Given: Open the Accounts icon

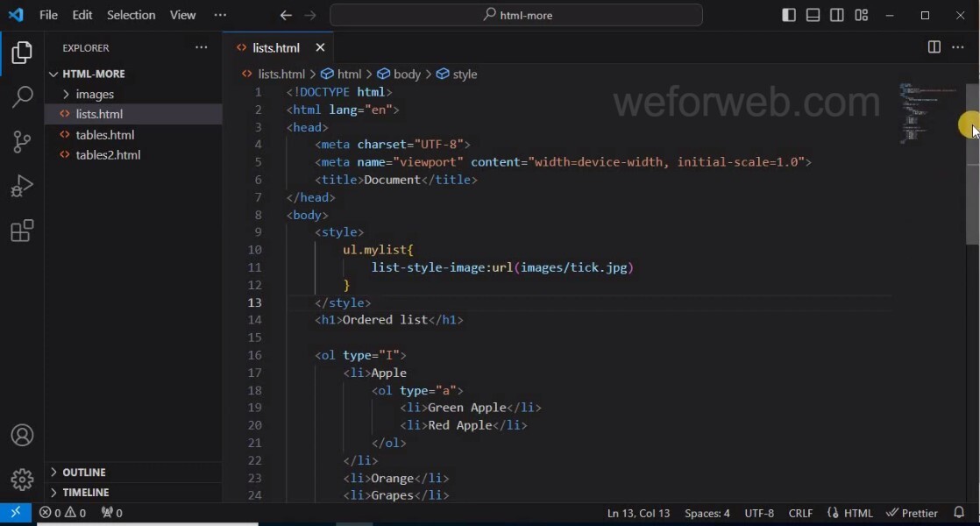Looking at the screenshot, I should tap(22, 435).
